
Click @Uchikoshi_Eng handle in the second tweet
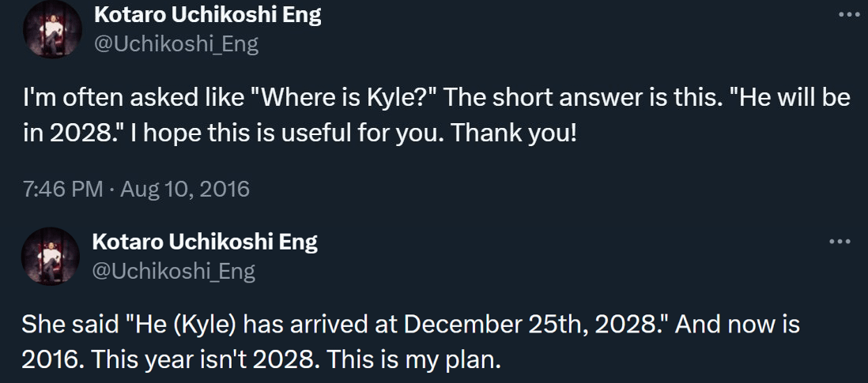tap(174, 272)
